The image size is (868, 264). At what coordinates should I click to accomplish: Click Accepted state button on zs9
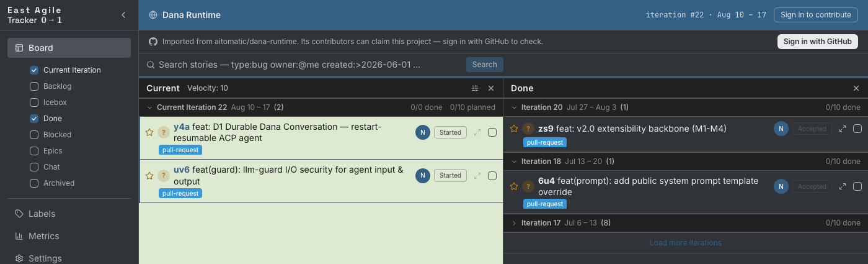[x=812, y=129]
